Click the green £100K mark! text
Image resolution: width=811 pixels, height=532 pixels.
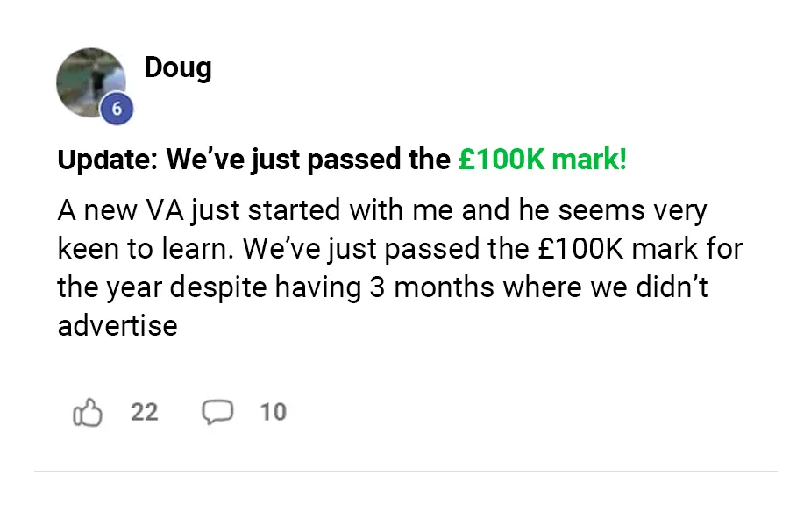(x=543, y=160)
